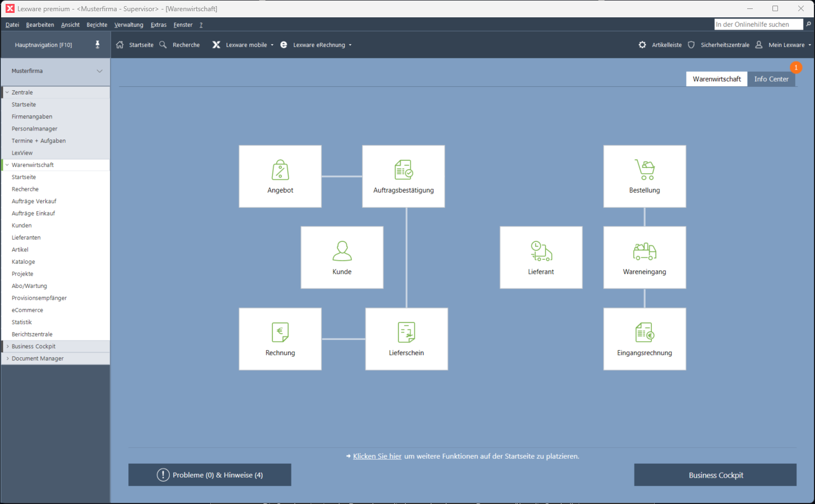Open the Ansicht menu
815x504 pixels.
(x=70, y=25)
